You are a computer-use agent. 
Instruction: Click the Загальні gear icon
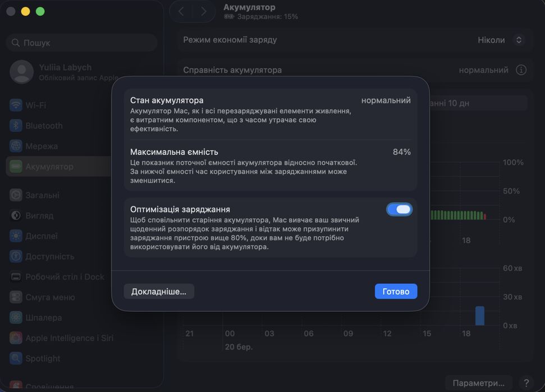[x=16, y=195]
